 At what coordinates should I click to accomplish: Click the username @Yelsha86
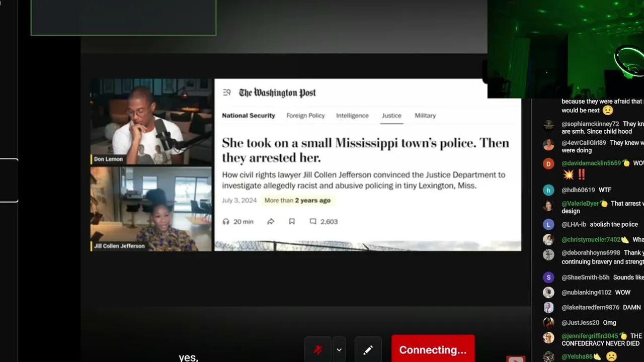point(577,356)
